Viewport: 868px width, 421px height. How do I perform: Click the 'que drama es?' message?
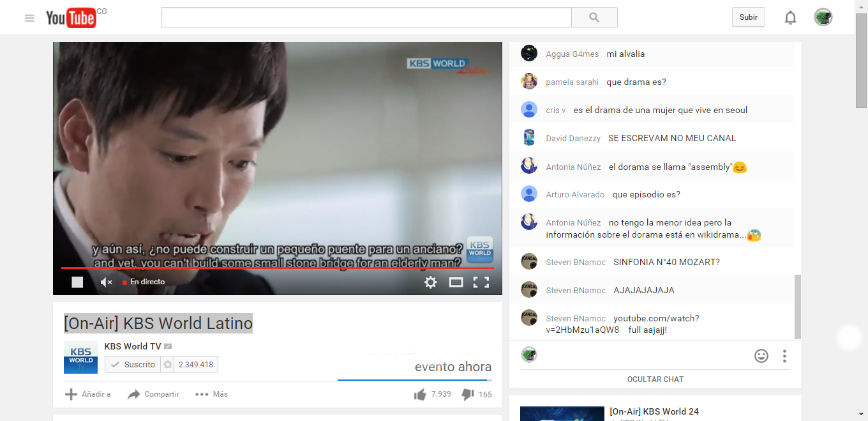click(x=636, y=82)
